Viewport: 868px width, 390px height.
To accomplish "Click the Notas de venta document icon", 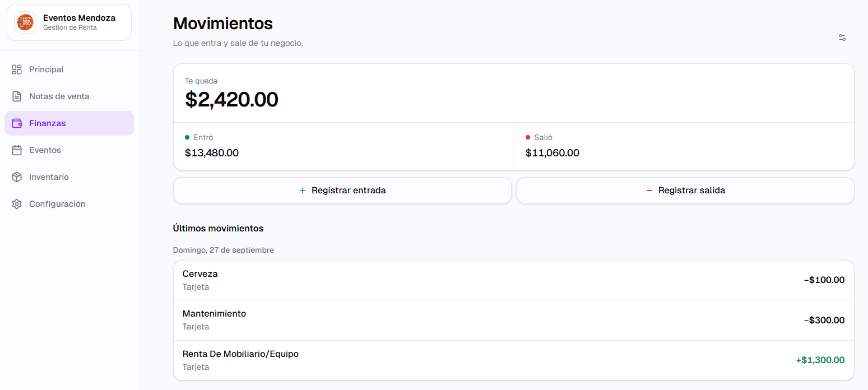I will coord(17,96).
